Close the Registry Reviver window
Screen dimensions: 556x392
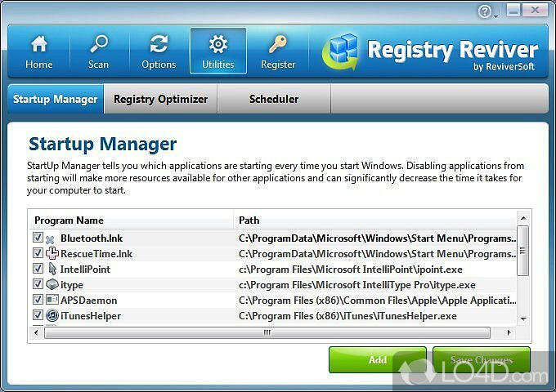(536, 11)
